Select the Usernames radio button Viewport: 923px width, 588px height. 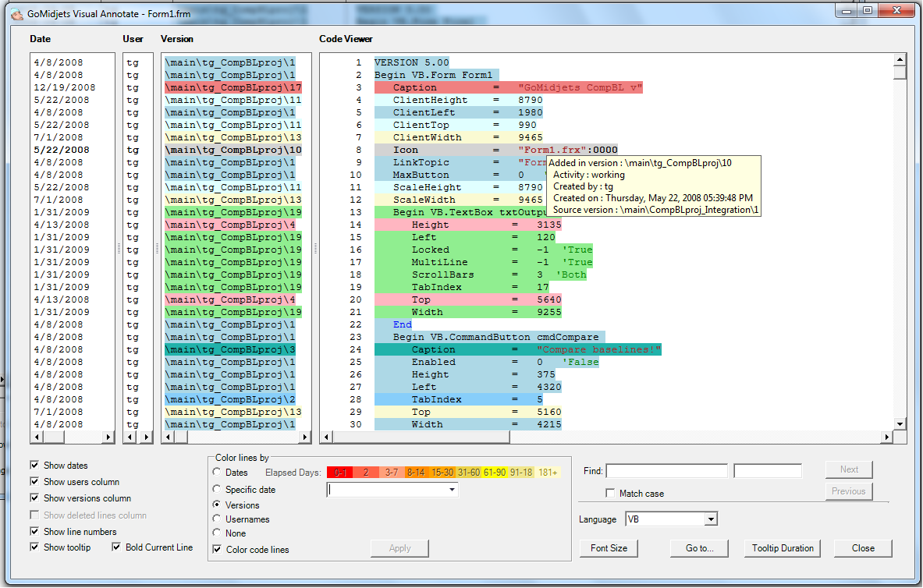pyautogui.click(x=217, y=519)
